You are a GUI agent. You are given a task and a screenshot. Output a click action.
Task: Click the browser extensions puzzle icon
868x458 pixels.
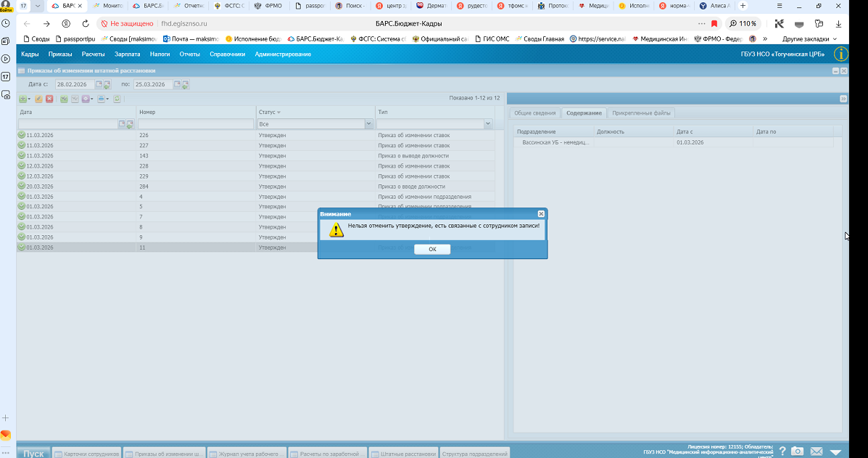819,24
